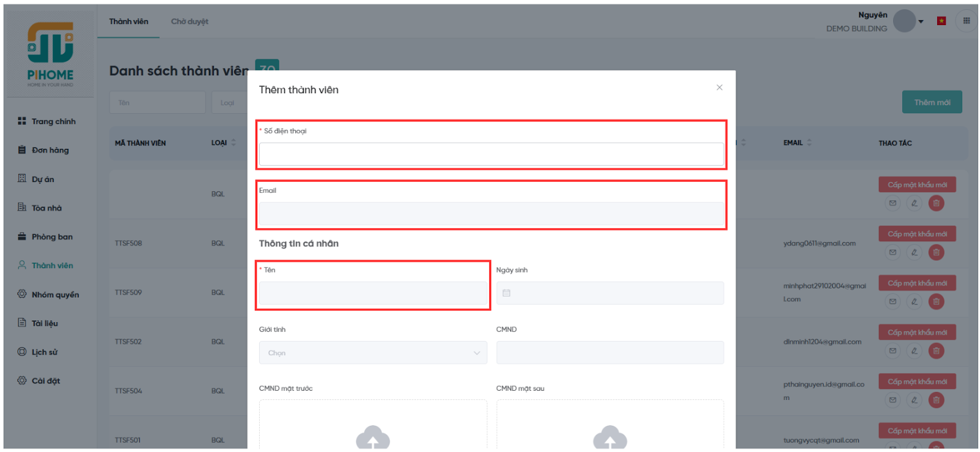Open Nhóm quyền in the sidebar
Screen dimensions: 980x452
click(x=55, y=295)
